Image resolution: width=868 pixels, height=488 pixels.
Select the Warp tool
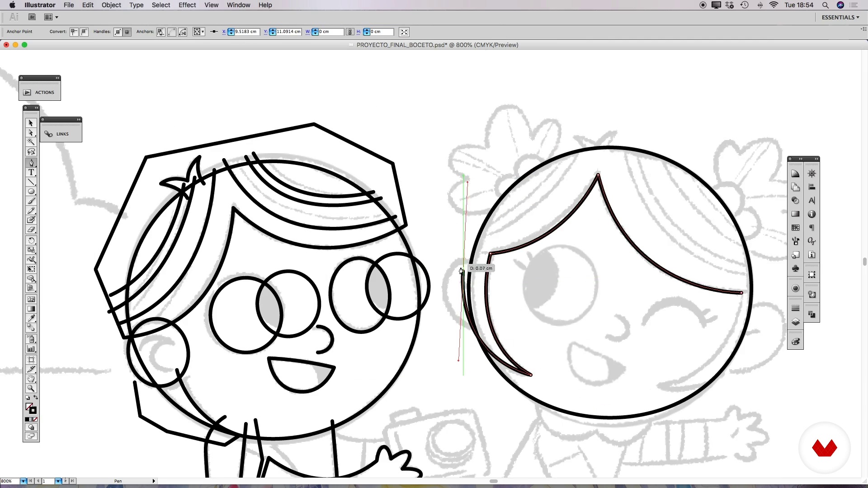click(31, 259)
